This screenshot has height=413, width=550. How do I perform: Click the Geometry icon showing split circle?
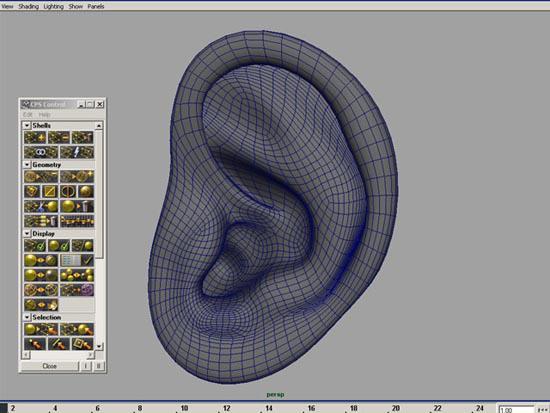[x=68, y=191]
